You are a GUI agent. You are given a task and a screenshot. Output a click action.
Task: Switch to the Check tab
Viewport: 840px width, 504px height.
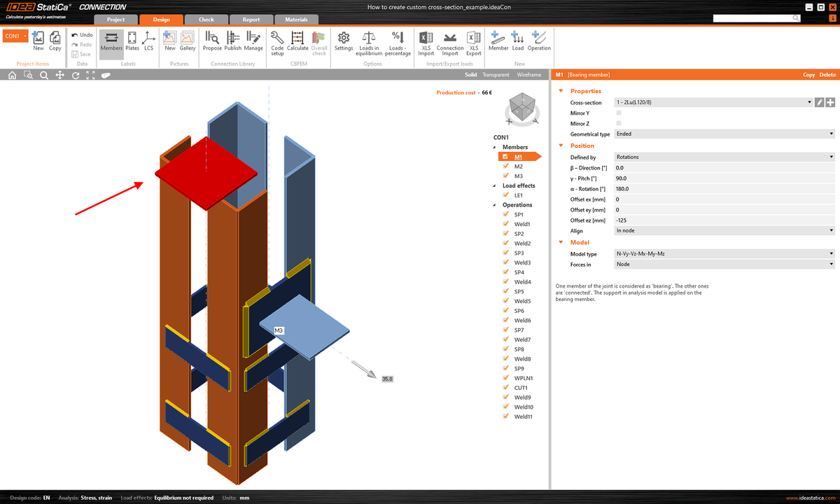pos(206,20)
